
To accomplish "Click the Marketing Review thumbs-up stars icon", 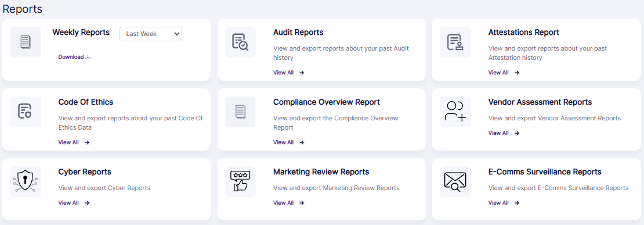I will (x=240, y=181).
